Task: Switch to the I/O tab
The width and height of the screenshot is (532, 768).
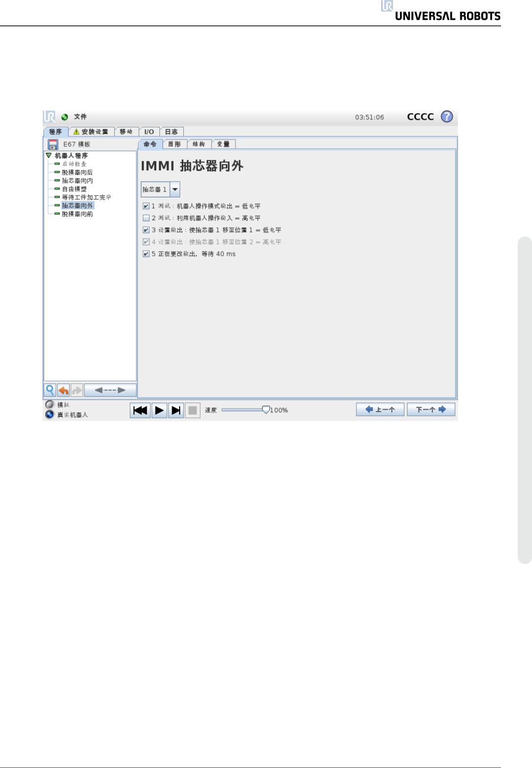Action: pos(149,131)
